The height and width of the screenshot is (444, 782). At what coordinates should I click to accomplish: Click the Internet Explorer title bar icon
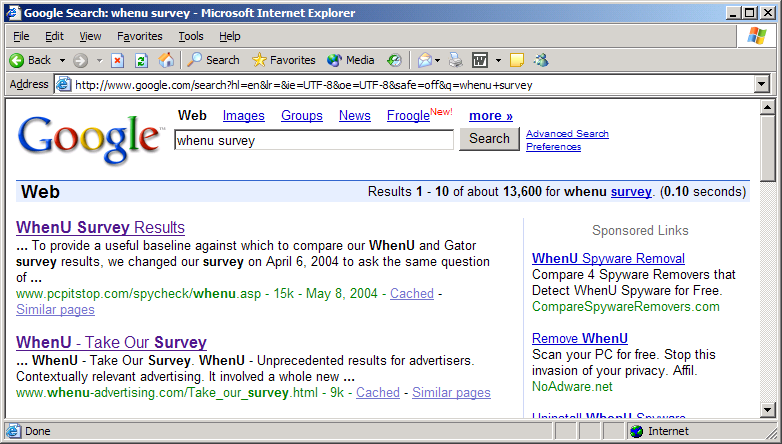(13, 12)
